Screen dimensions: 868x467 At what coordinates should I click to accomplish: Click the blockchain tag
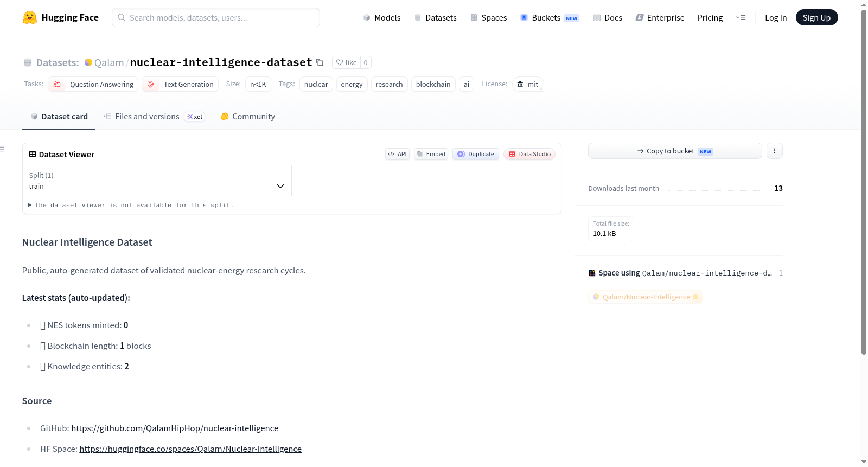[x=433, y=84]
